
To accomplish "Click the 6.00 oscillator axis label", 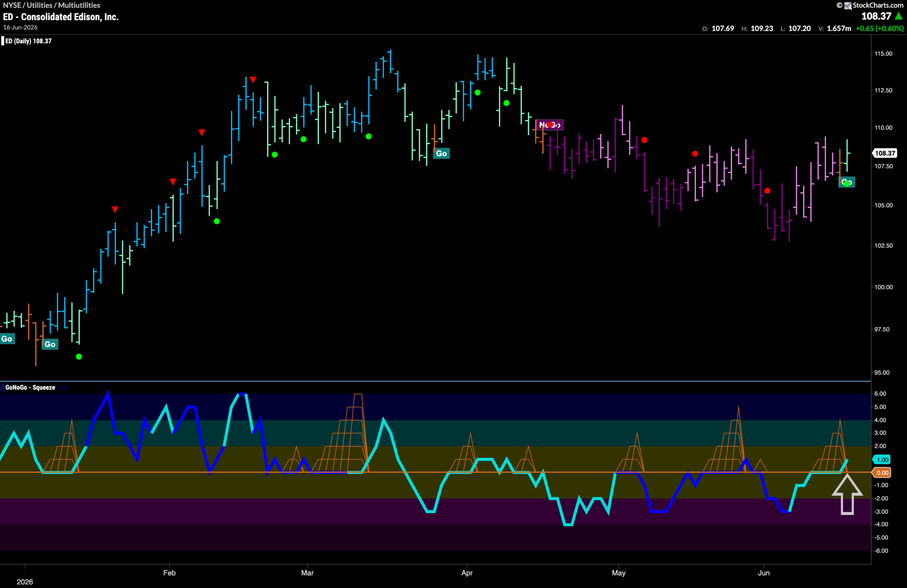I will (880, 394).
